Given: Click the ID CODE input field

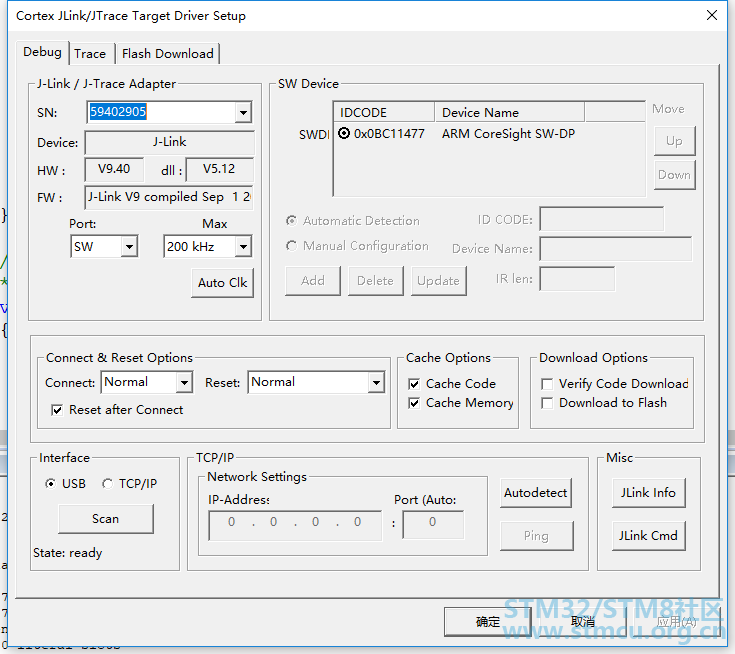Looking at the screenshot, I should pyautogui.click(x=602, y=219).
